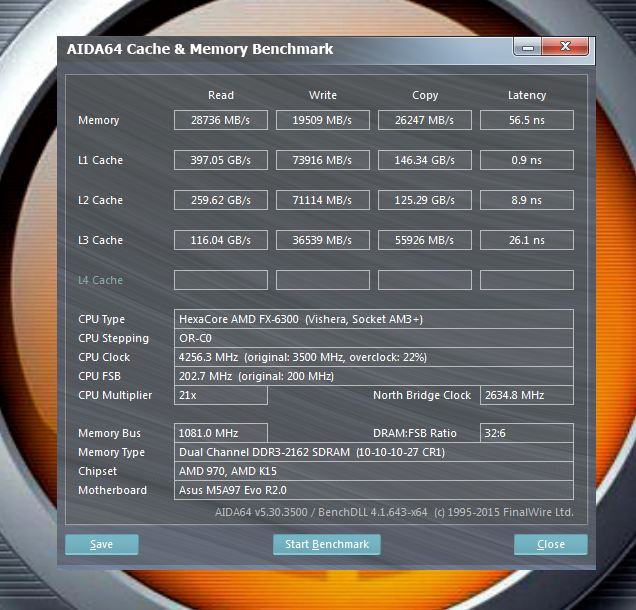Click the Copy column header
Viewport: 636px width, 610px height.
(425, 95)
